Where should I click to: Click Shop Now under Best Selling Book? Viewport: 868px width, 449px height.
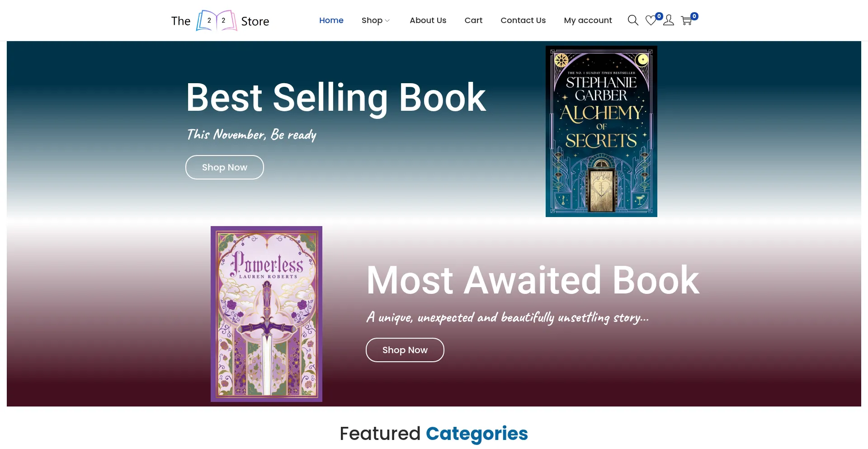click(x=225, y=167)
